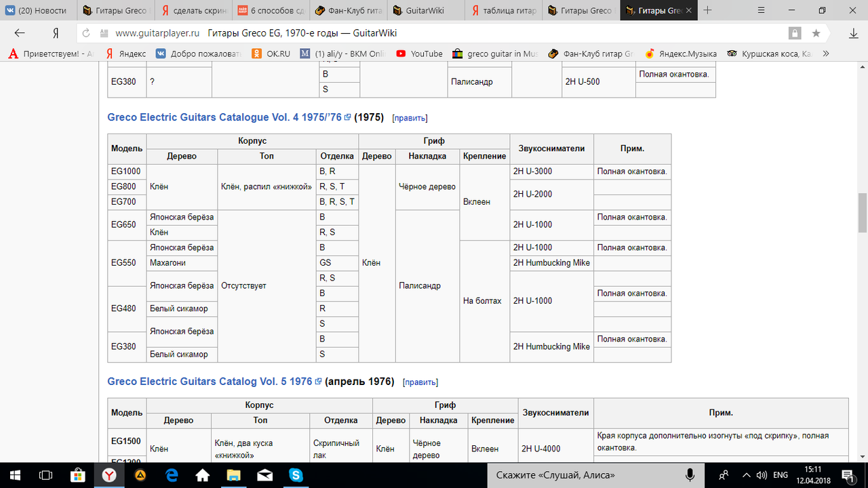The width and height of the screenshot is (868, 488).
Task: Open the 'Куршская коса' bookmark
Action: click(768, 54)
